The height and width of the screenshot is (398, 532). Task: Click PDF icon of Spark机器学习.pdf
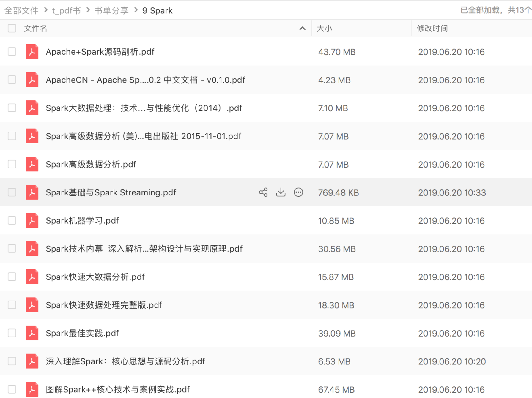[32, 220]
